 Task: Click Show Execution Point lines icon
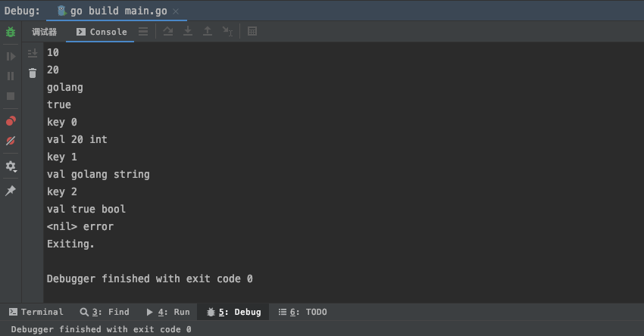point(143,32)
